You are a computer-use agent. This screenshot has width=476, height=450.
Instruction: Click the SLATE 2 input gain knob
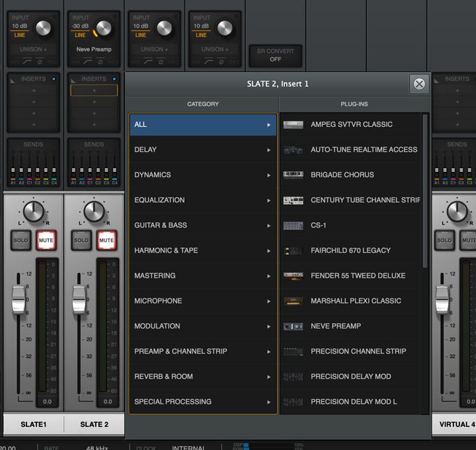coord(104,28)
